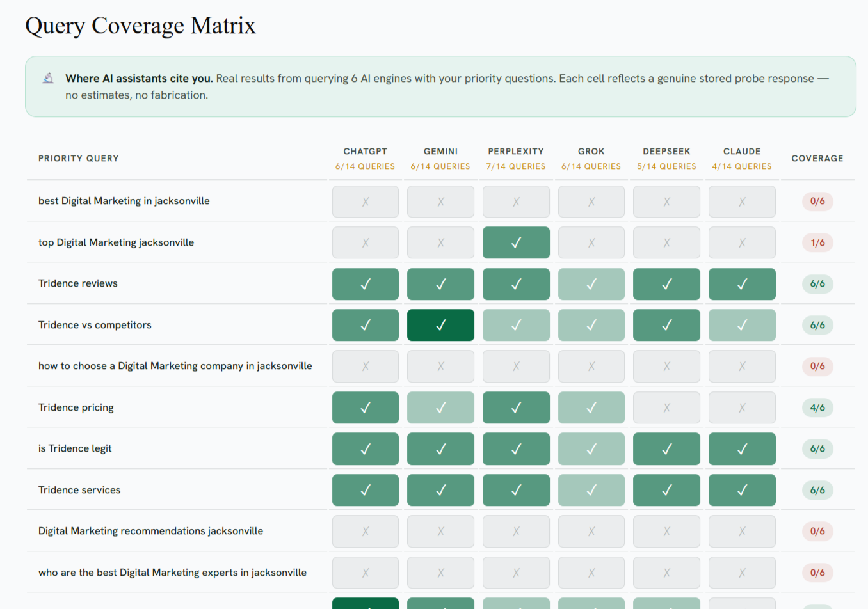Click 0/6 badge for who are the best experts row
This screenshot has height=609, width=868.
[x=817, y=573]
